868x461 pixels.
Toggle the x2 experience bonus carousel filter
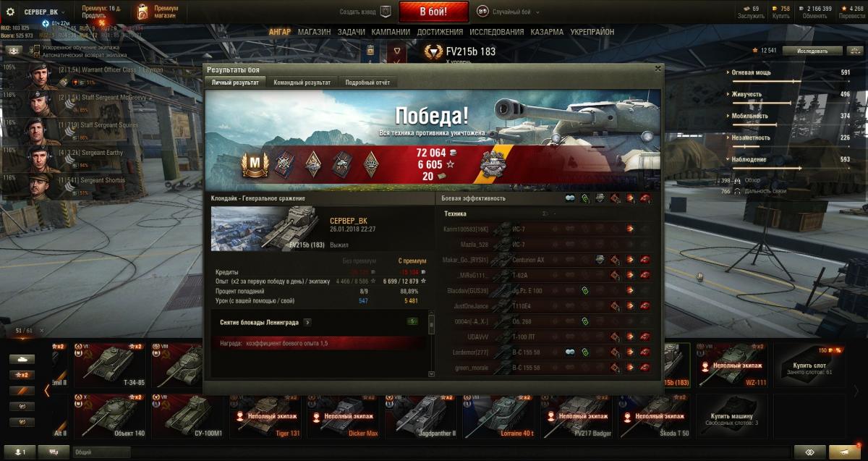[x=22, y=375]
